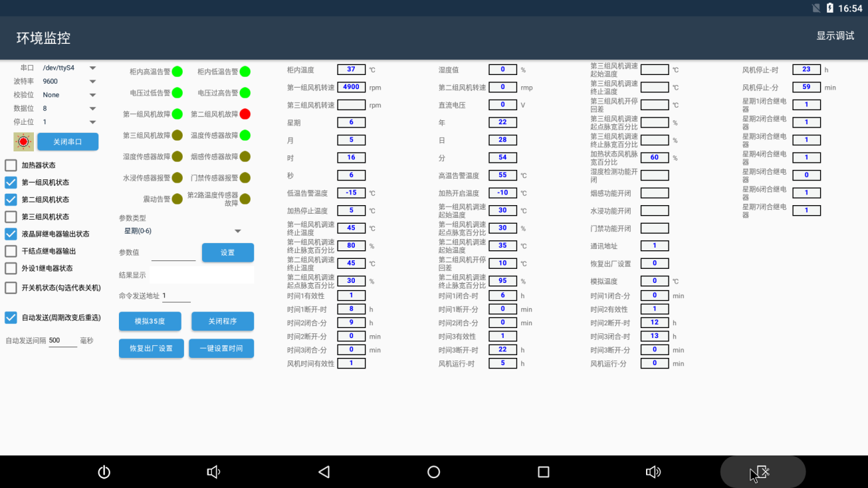Uncheck the 第一组风机状态 checkbox
Image resolution: width=868 pixels, height=488 pixels.
click(11, 183)
